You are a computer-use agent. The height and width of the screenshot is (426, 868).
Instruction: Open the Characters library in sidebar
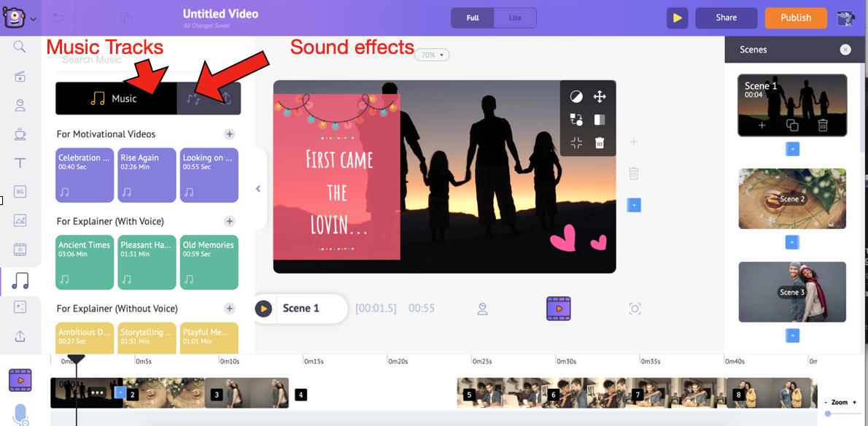pyautogui.click(x=20, y=105)
